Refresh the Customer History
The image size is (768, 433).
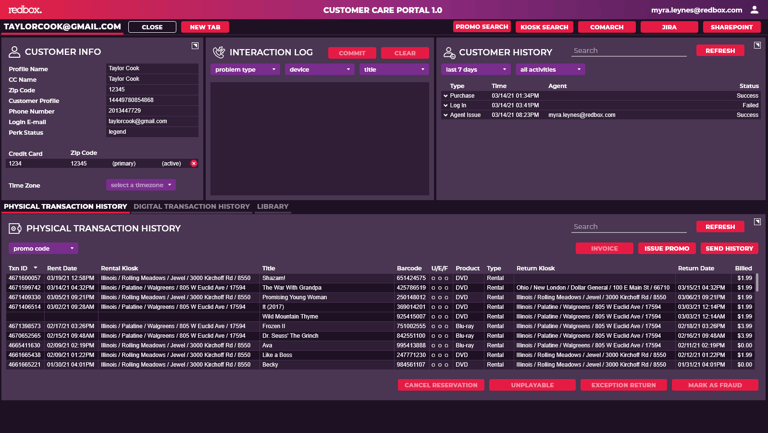pos(720,50)
